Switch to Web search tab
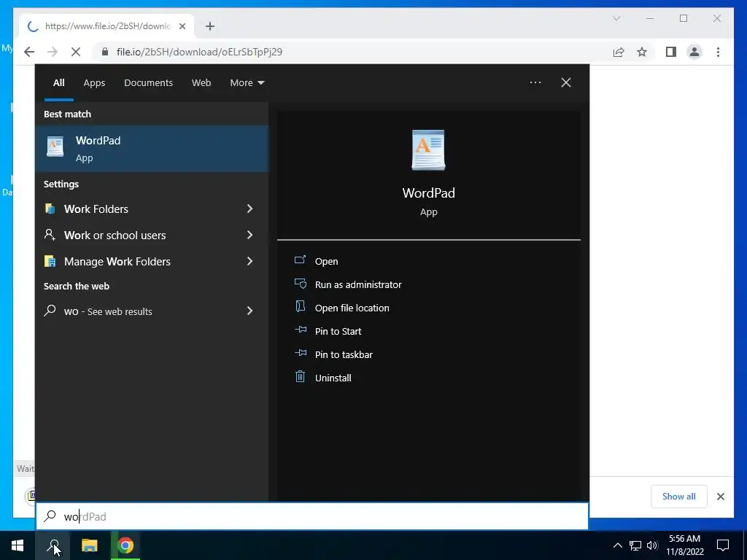 pyautogui.click(x=201, y=83)
